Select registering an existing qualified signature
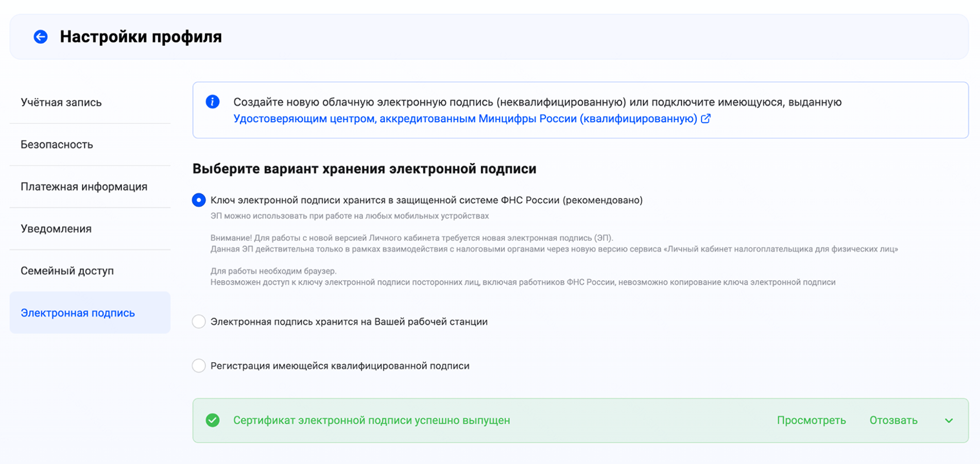Image resolution: width=980 pixels, height=464 pixels. pyautogui.click(x=199, y=365)
